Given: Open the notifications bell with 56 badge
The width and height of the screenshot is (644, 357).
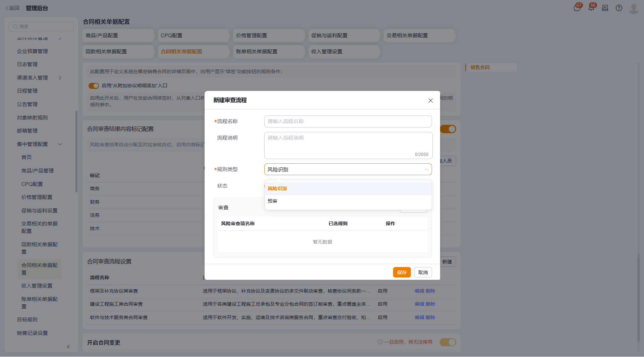Looking at the screenshot, I should point(591,8).
